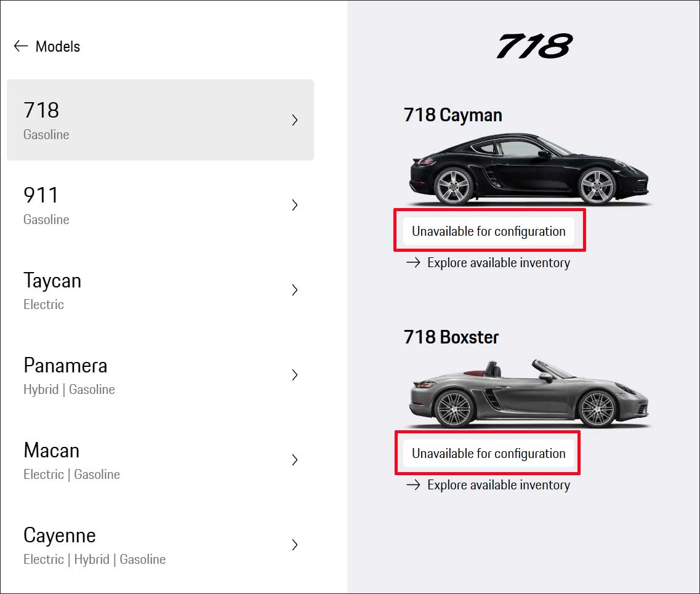Click the arrow icon under 718 Boxster
The width and height of the screenshot is (700, 594).
pyautogui.click(x=413, y=485)
